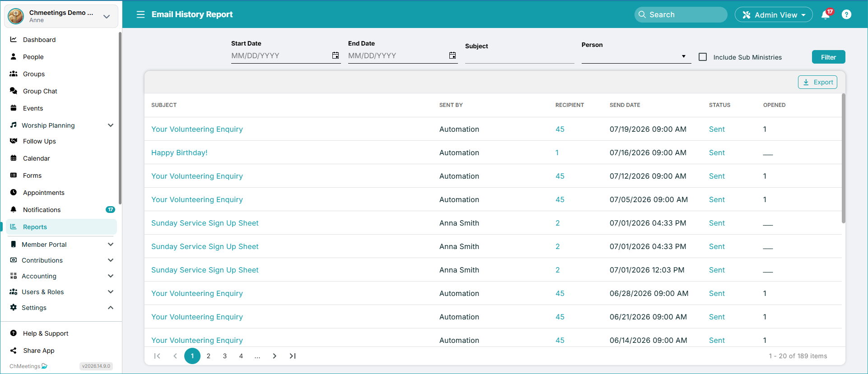Click the table vertical scrollbar
The width and height of the screenshot is (868, 374).
[x=843, y=158]
